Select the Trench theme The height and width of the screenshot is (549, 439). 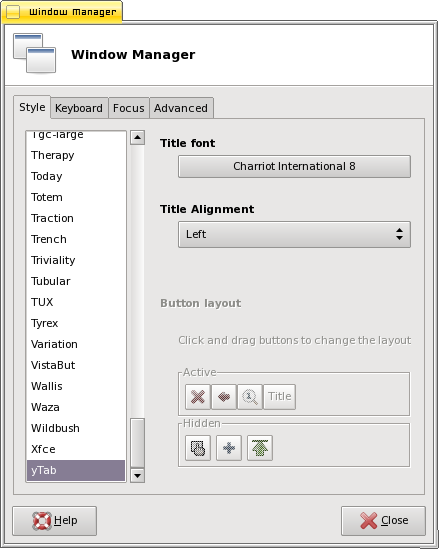pos(76,239)
